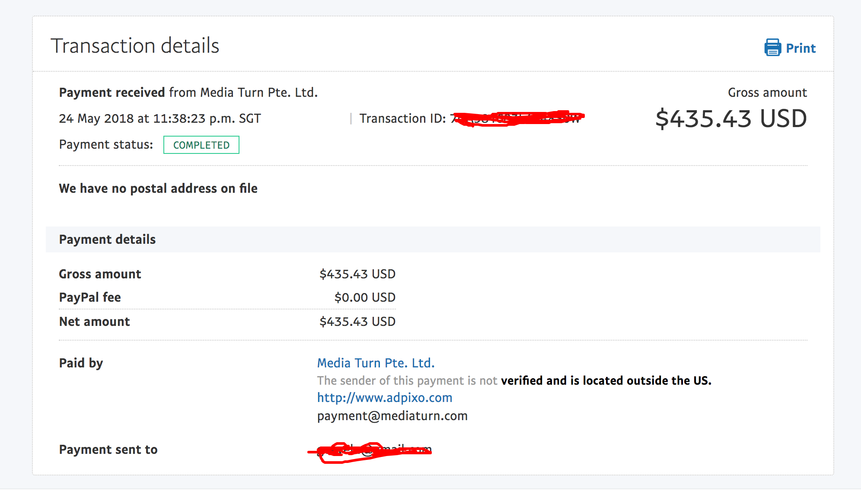Open the Media Turn Pte. Ltd. payer link
Viewport: 861px width, 504px height.
pos(376,363)
